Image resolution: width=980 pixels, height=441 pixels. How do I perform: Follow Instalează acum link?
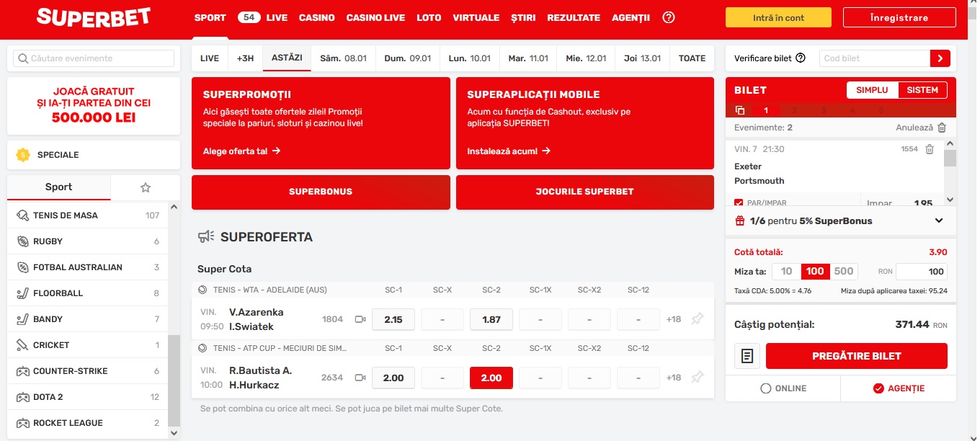click(509, 151)
